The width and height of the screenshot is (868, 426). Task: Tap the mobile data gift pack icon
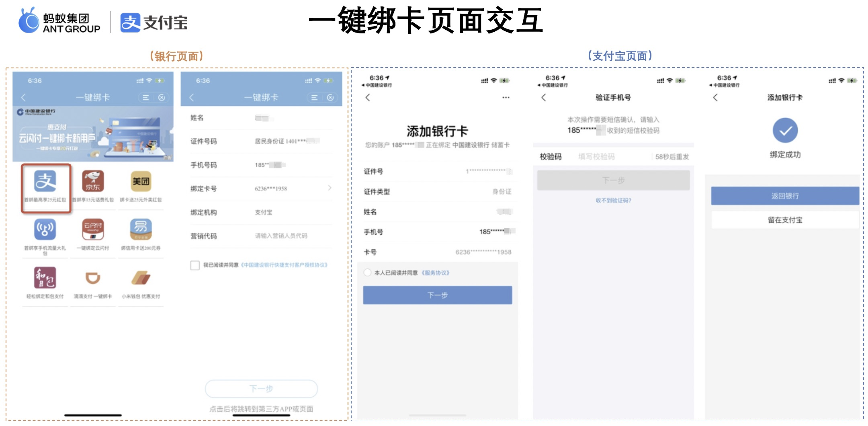45,229
